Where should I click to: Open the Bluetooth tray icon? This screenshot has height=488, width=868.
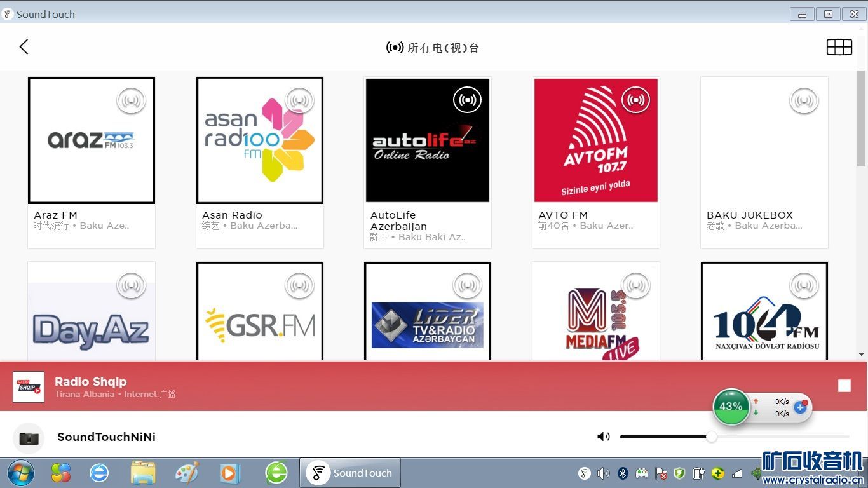[x=623, y=473]
